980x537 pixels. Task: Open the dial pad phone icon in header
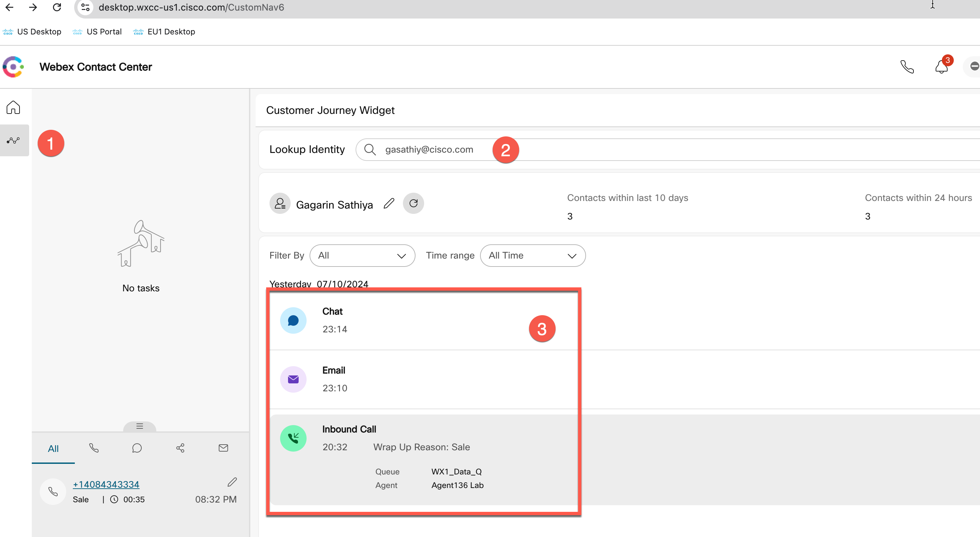tap(907, 67)
